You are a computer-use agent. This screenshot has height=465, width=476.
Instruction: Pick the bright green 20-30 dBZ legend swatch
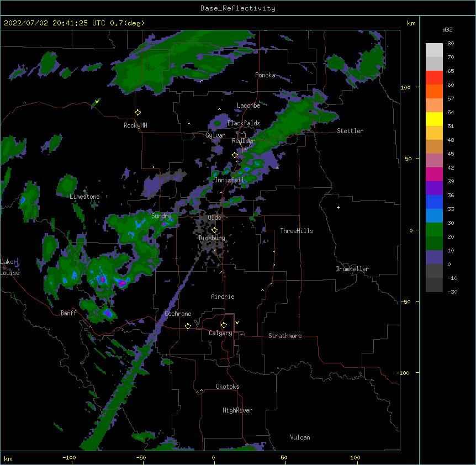coord(434,230)
